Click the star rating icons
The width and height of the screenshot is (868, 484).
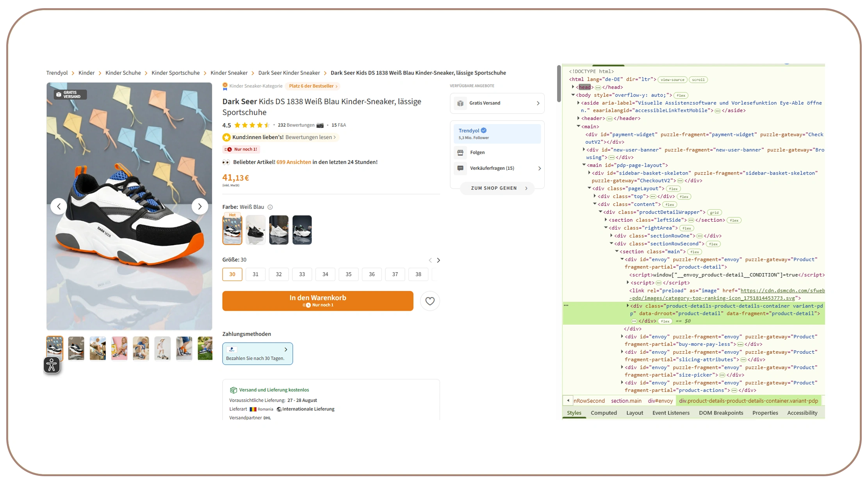(252, 125)
